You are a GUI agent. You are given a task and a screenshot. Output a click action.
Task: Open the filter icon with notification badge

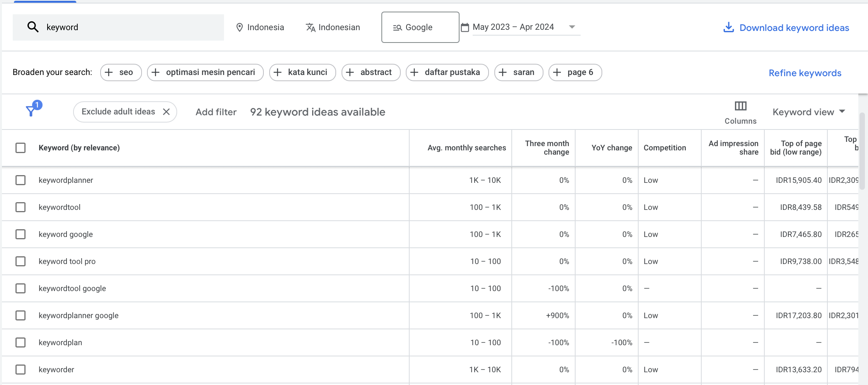pos(31,111)
